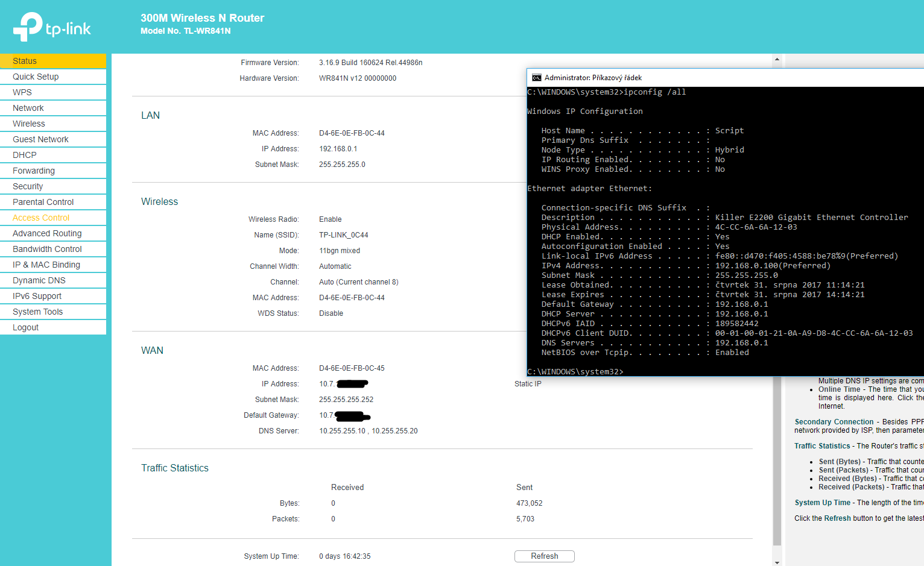The image size is (924, 566).
Task: Select the Access Control menu item
Action: (x=41, y=218)
